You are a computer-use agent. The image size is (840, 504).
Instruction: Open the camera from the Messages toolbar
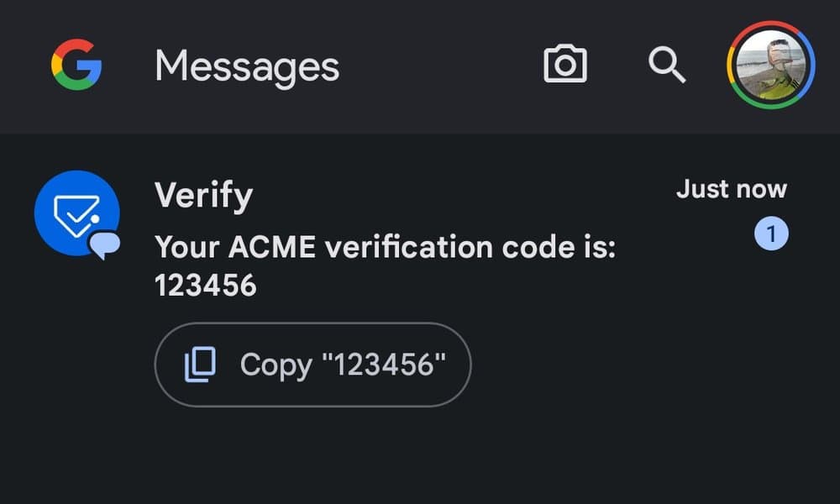(566, 63)
